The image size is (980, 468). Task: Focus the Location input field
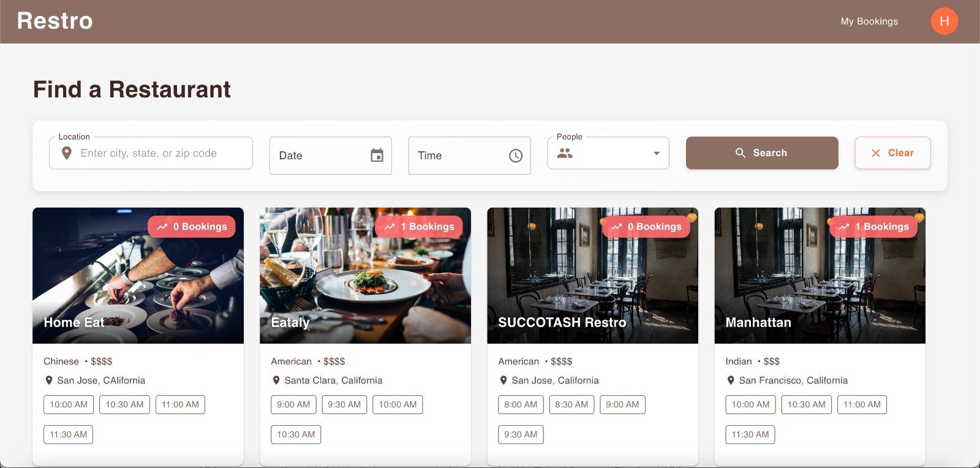click(x=151, y=153)
